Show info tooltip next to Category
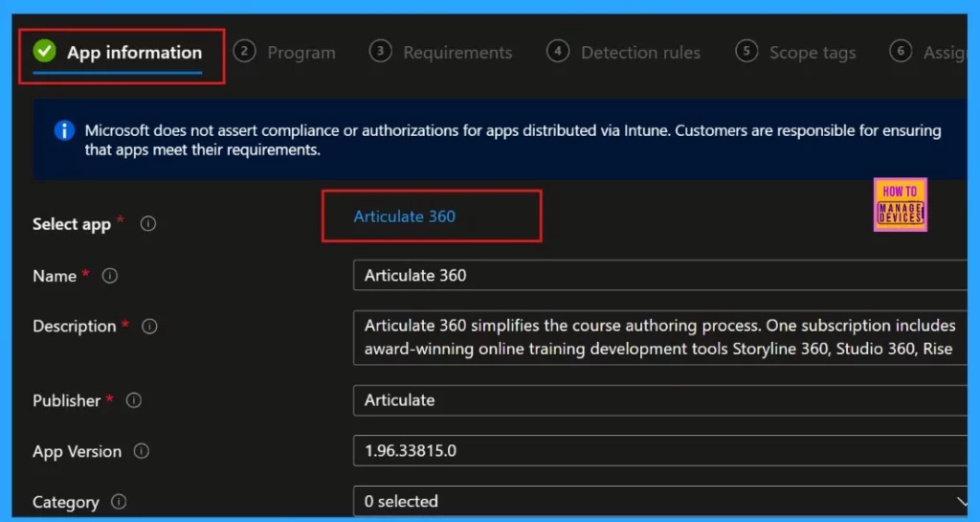 coord(119,501)
